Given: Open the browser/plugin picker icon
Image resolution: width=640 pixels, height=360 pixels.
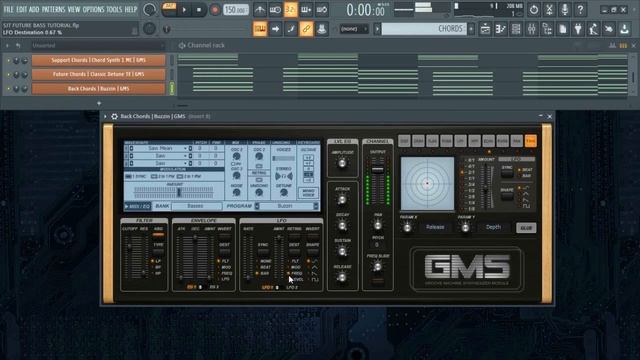Looking at the screenshot, I should click(x=547, y=29).
